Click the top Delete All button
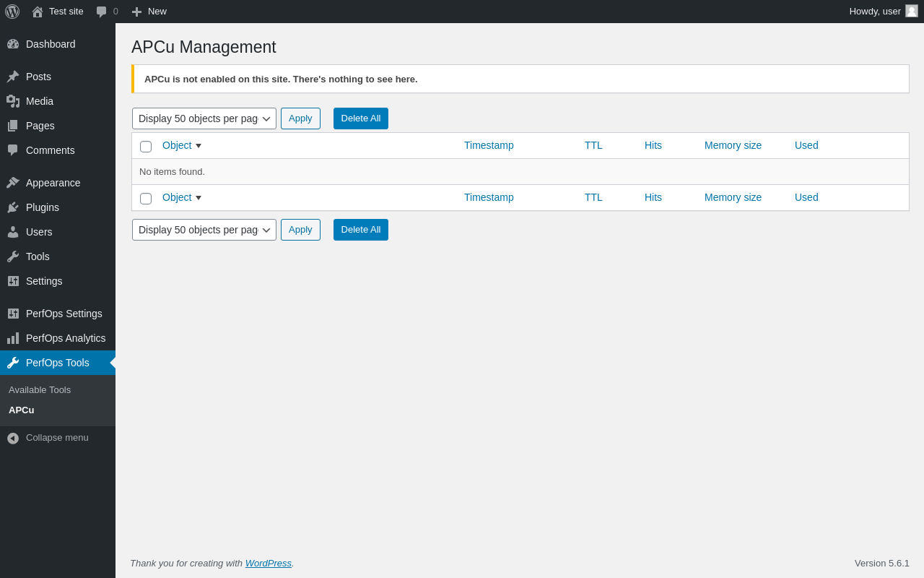Image resolution: width=924 pixels, height=578 pixels. click(361, 118)
